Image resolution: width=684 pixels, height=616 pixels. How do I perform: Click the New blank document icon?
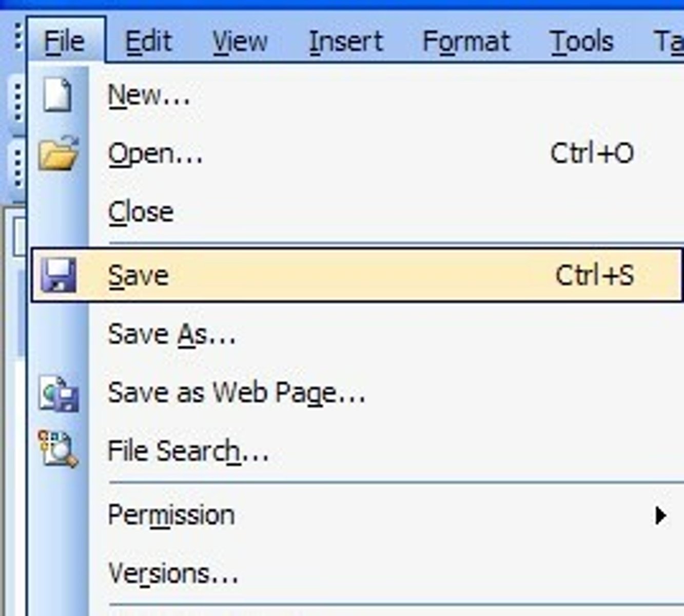[x=57, y=94]
